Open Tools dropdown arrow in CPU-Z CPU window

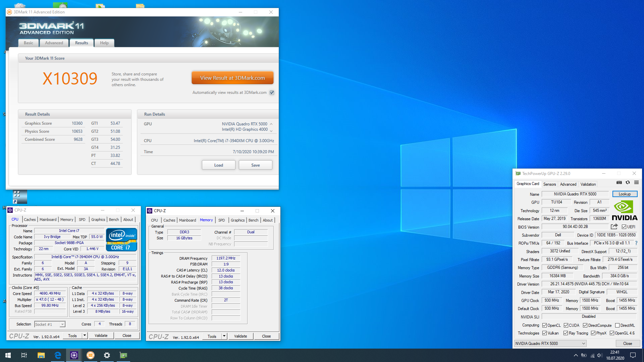click(x=85, y=336)
